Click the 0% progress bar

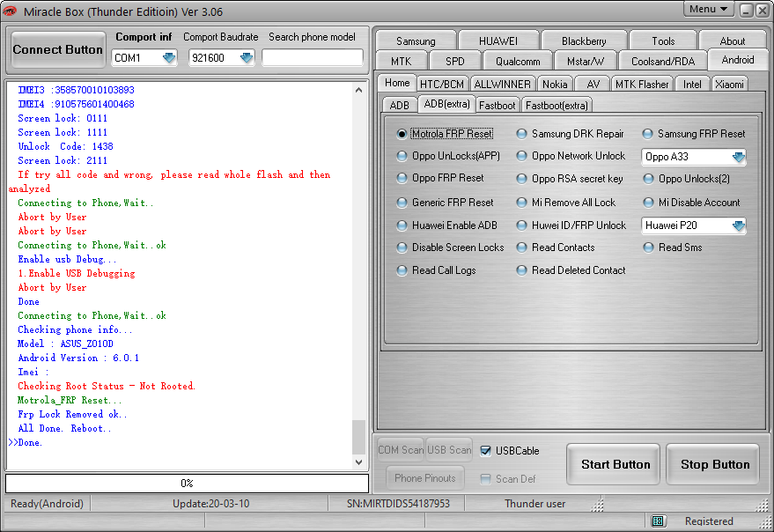pyautogui.click(x=187, y=483)
